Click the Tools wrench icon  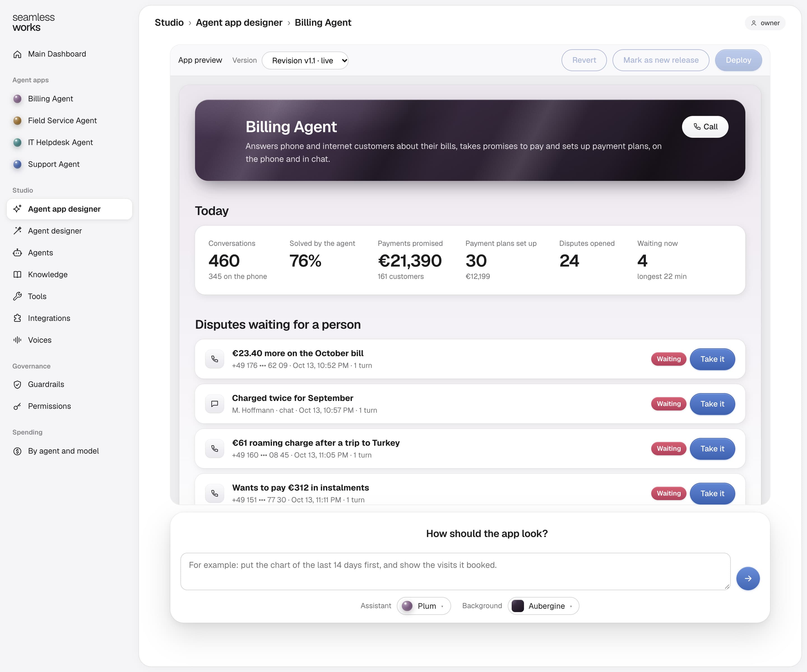(17, 297)
